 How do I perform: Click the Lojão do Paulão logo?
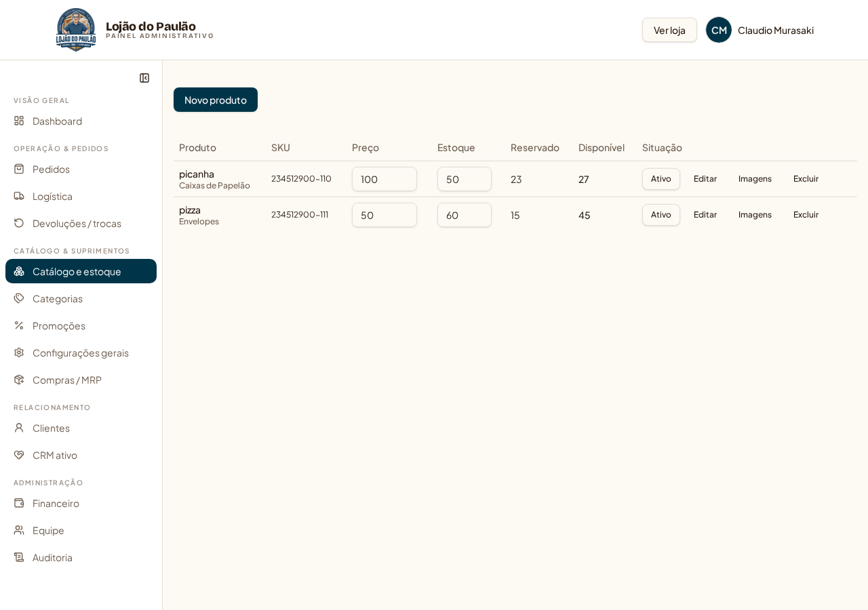point(76,30)
